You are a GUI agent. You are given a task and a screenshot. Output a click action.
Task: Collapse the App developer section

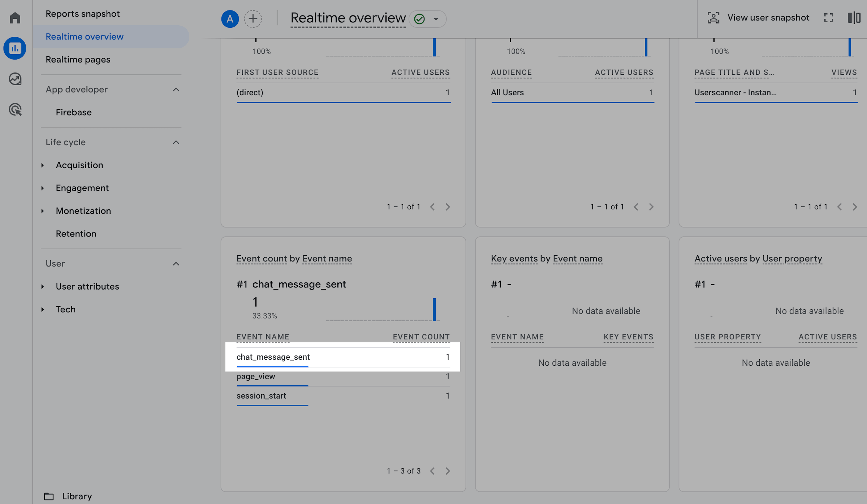click(176, 90)
